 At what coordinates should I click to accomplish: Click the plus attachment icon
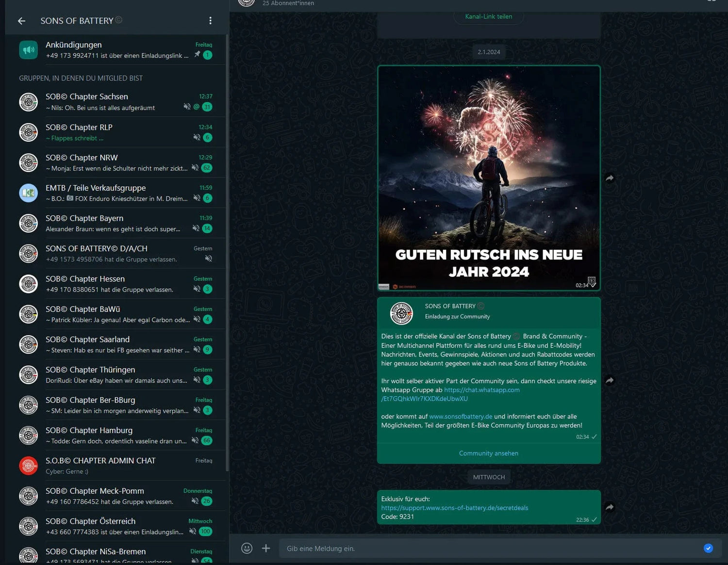[x=266, y=548]
